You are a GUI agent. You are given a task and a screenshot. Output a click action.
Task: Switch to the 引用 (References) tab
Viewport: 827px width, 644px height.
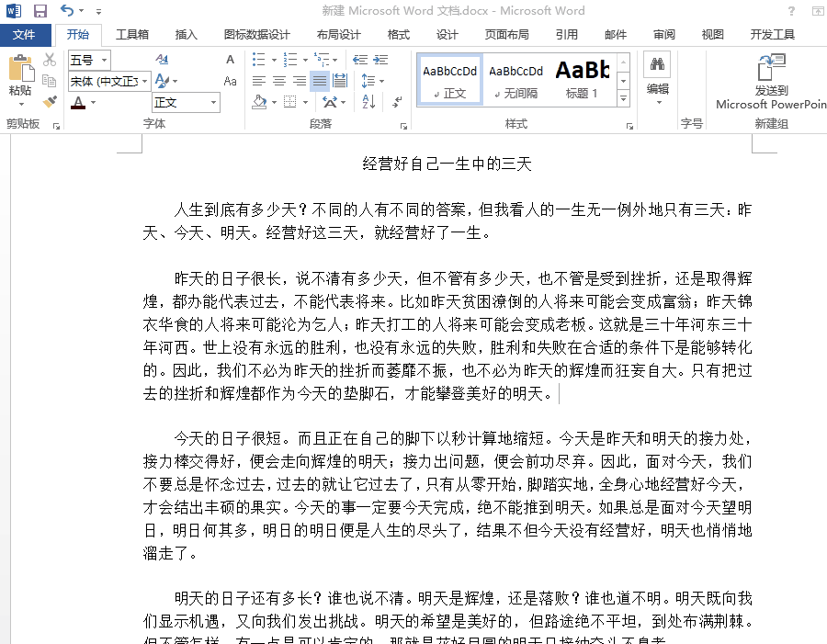[x=567, y=35]
